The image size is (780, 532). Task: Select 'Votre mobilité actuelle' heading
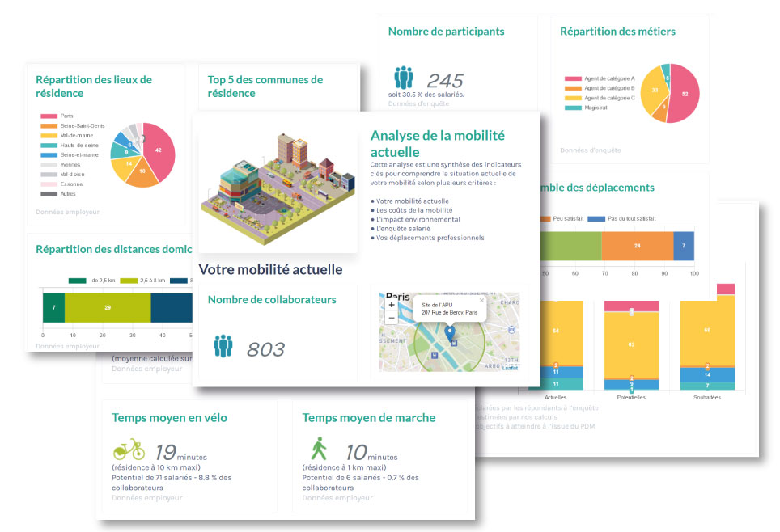[x=270, y=269]
